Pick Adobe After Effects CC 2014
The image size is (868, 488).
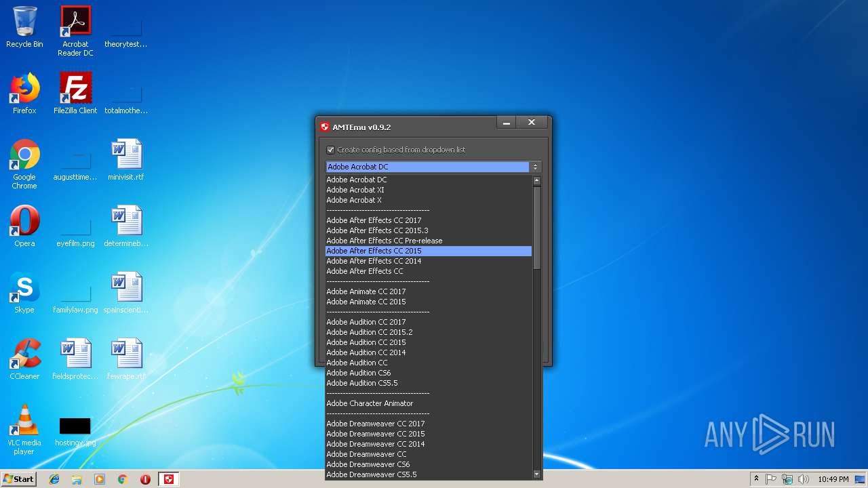coord(429,261)
